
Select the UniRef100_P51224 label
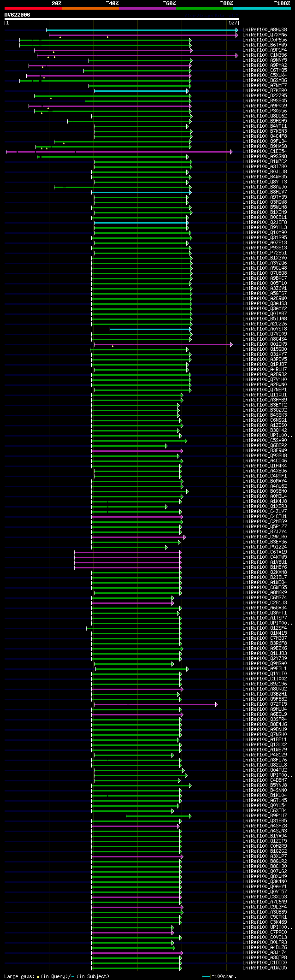(265, 547)
